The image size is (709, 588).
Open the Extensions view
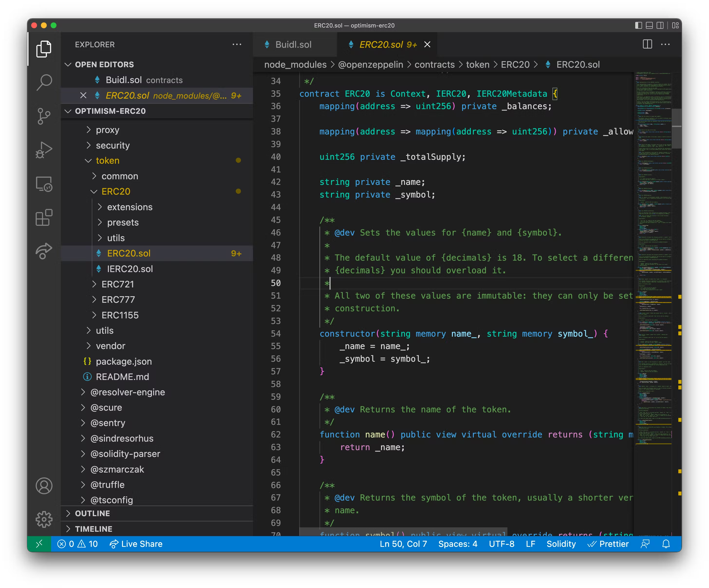pyautogui.click(x=44, y=218)
